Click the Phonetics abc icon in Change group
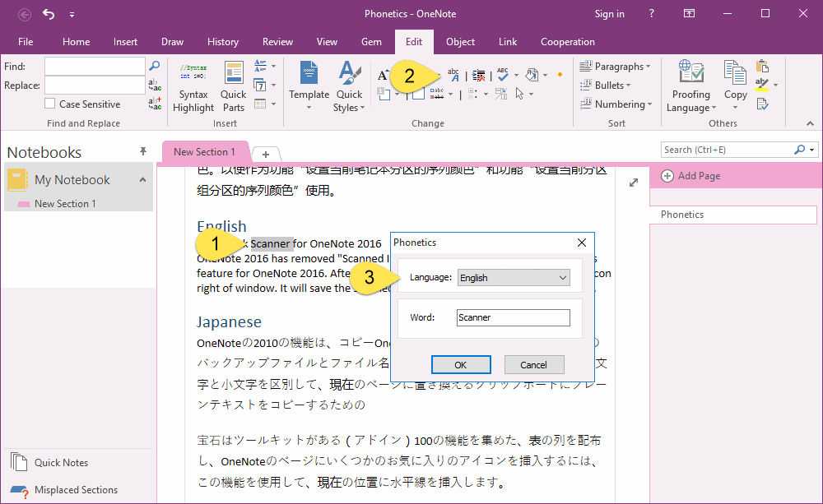Viewport: 823px width, 504px height. 453,75
